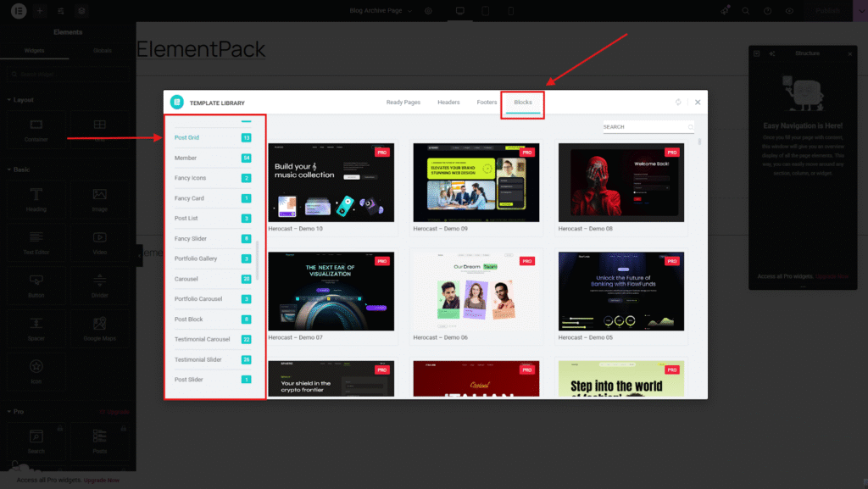Viewport: 868px width, 489px height.
Task: Select the Icon widget
Action: click(36, 372)
